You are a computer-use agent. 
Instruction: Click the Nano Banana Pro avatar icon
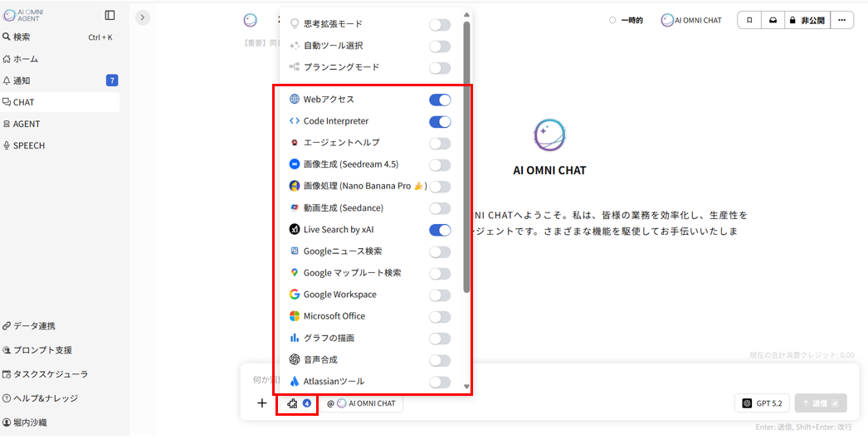pyautogui.click(x=295, y=186)
